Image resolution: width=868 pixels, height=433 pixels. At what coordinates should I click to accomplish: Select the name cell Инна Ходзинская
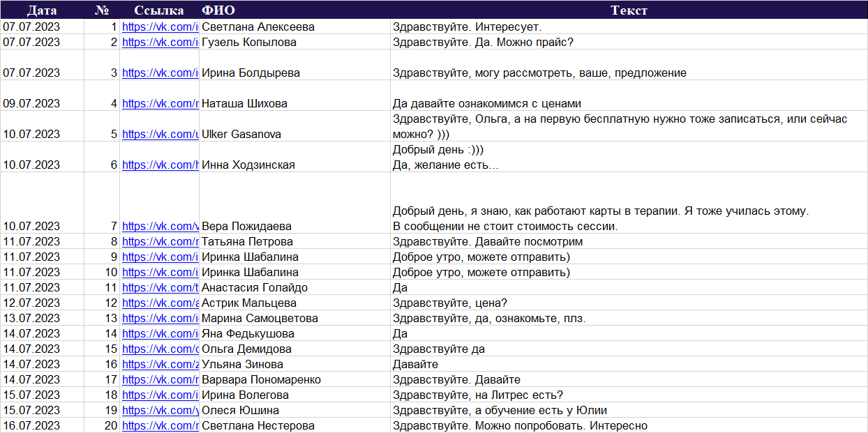[294, 157]
